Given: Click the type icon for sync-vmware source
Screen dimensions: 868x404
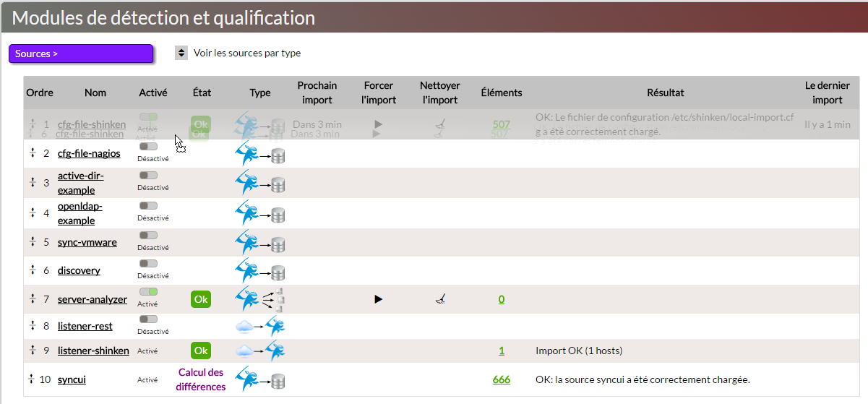Looking at the screenshot, I should 260,242.
